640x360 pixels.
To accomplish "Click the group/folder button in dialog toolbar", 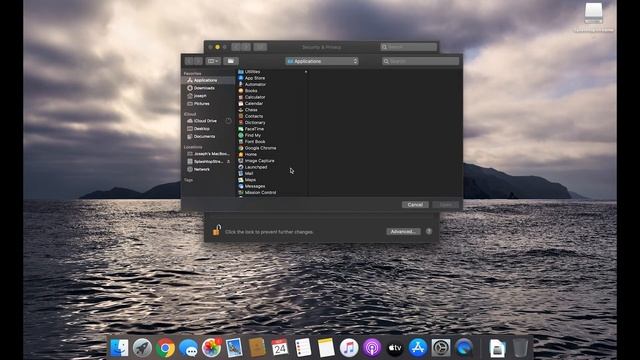I will click(x=231, y=61).
